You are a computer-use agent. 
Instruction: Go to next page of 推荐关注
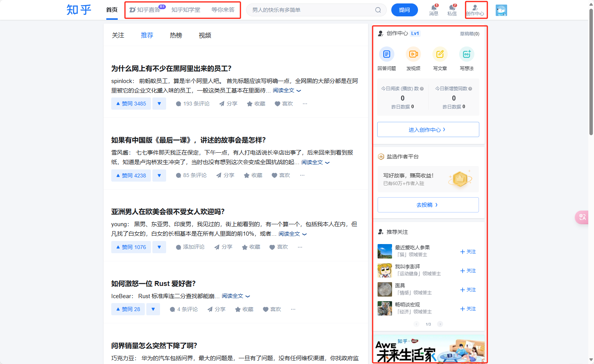pos(440,324)
